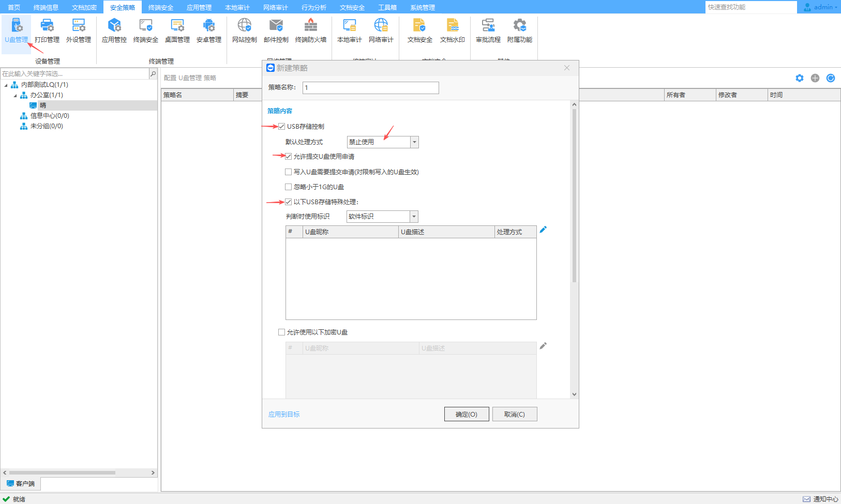Click the 确定(O) button
841x504 pixels.
coord(466,414)
